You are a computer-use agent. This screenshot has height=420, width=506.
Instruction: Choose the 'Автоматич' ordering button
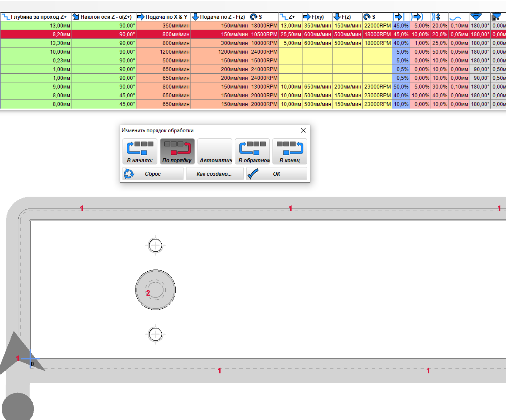pos(214,151)
